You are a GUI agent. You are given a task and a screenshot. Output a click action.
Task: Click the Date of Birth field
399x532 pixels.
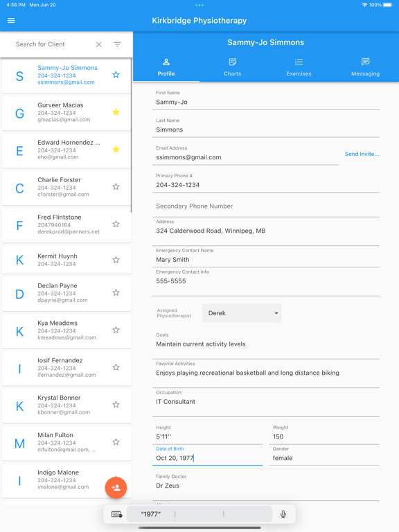207,455
